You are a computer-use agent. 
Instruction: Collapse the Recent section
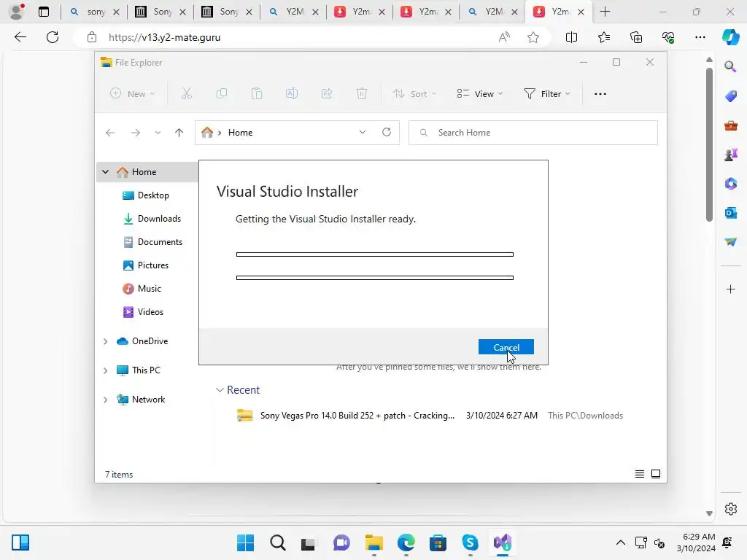220,390
